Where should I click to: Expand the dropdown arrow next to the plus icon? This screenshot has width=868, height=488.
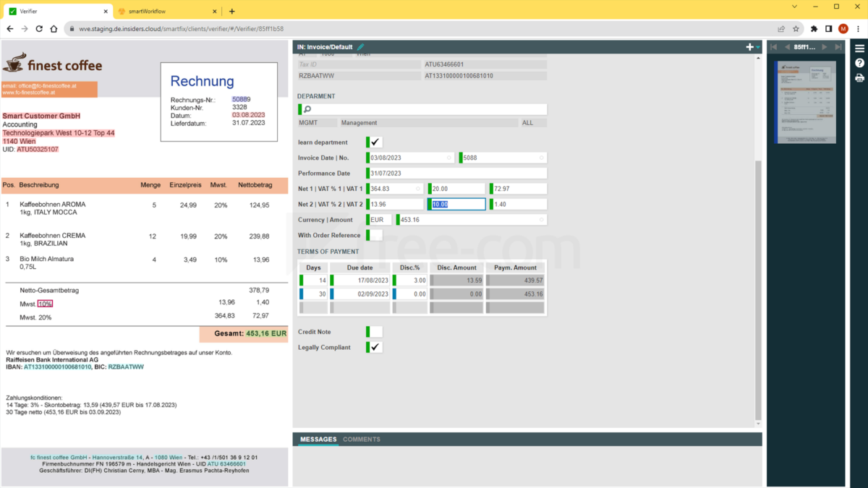[758, 46]
